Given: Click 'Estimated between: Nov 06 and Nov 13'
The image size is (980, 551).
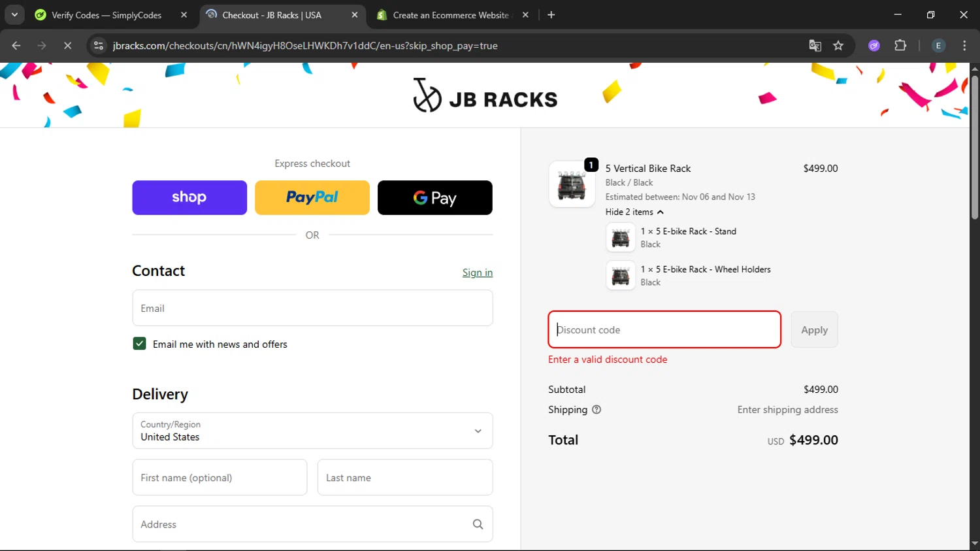Looking at the screenshot, I should (680, 197).
